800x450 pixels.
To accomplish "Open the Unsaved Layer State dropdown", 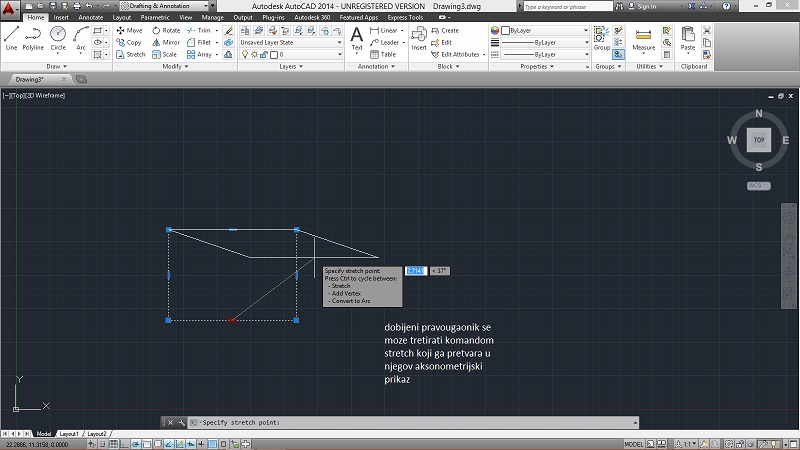I will pyautogui.click(x=291, y=43).
